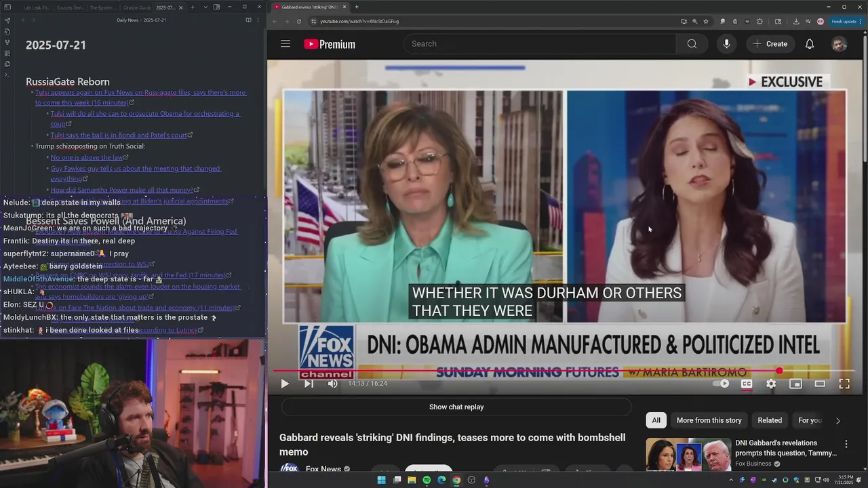Switch to Citation Guide tab in Obsidian
This screenshot has height=488, width=868.
[137, 7]
